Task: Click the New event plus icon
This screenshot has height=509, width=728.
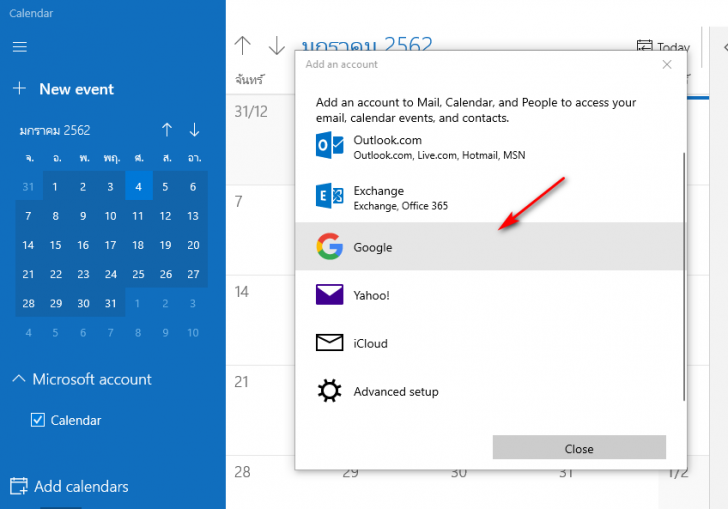Action: (19, 88)
